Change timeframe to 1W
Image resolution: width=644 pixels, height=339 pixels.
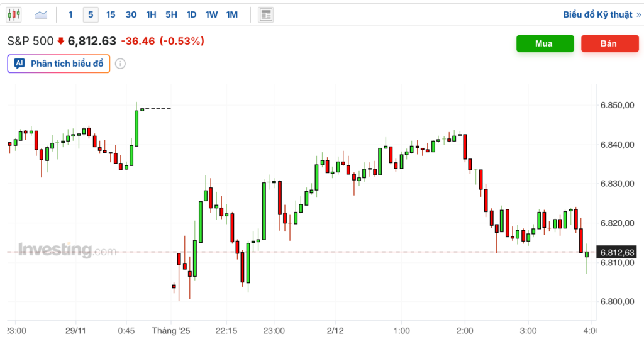coord(211,14)
